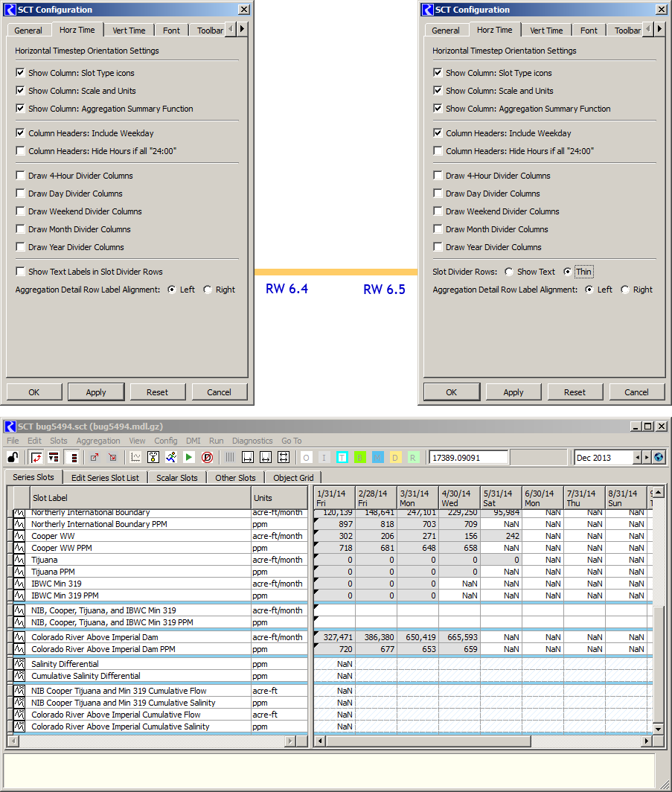This screenshot has width=672, height=792.
Task: Click the column widths vertical-bars icon
Action: pos(230,458)
